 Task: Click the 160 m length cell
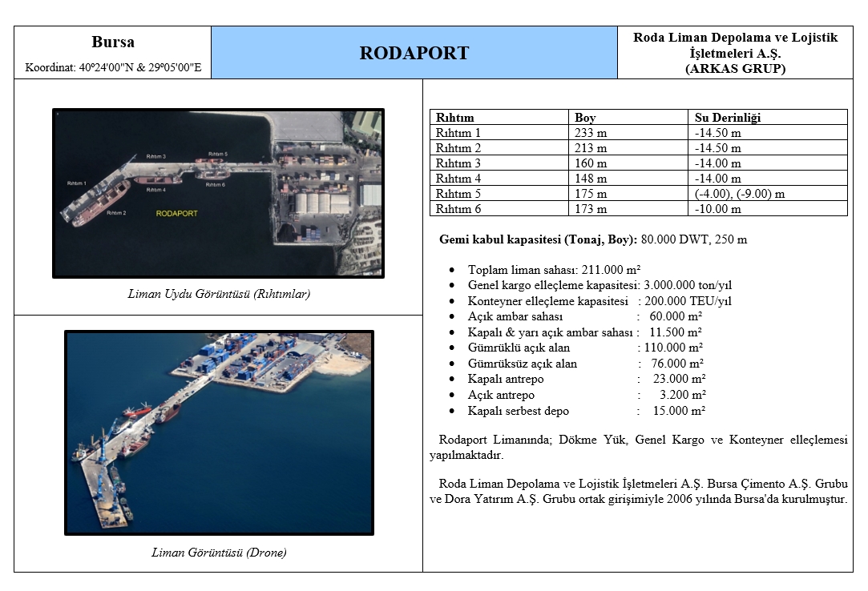[x=628, y=163]
